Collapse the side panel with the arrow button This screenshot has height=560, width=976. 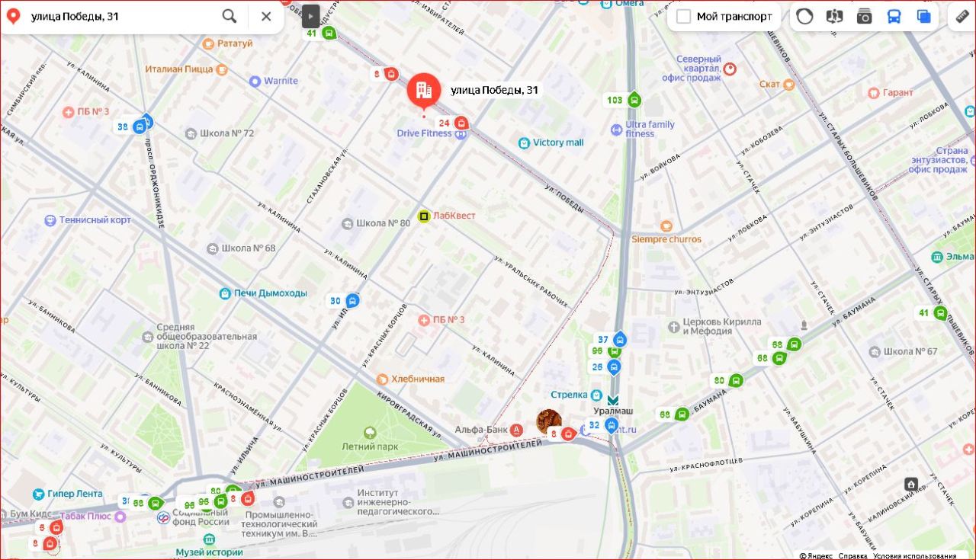[310, 16]
